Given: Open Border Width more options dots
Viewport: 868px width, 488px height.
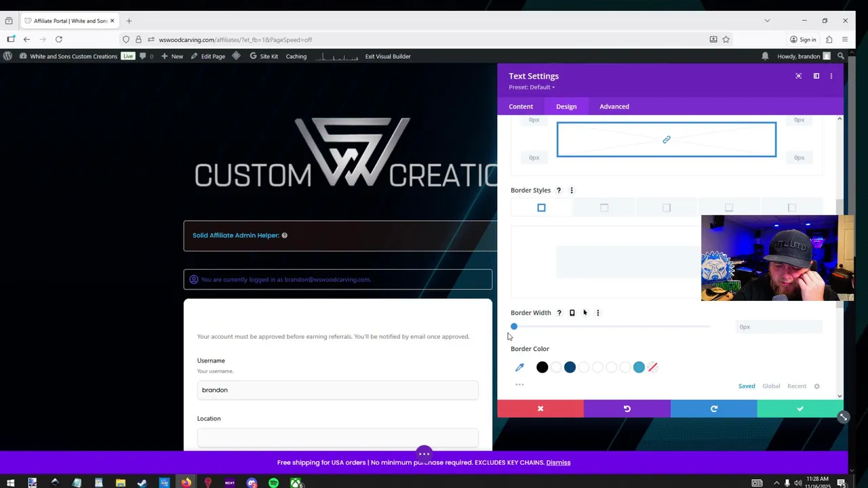Looking at the screenshot, I should [x=597, y=313].
